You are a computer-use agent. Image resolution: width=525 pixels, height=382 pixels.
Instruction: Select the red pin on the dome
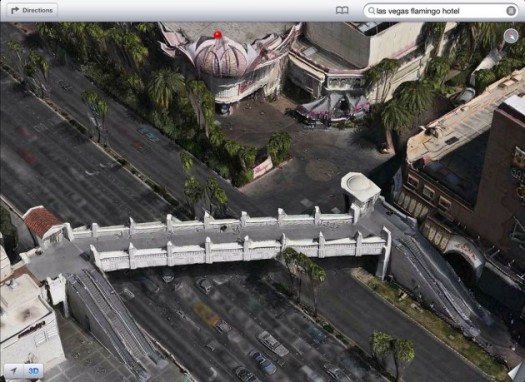[218, 34]
